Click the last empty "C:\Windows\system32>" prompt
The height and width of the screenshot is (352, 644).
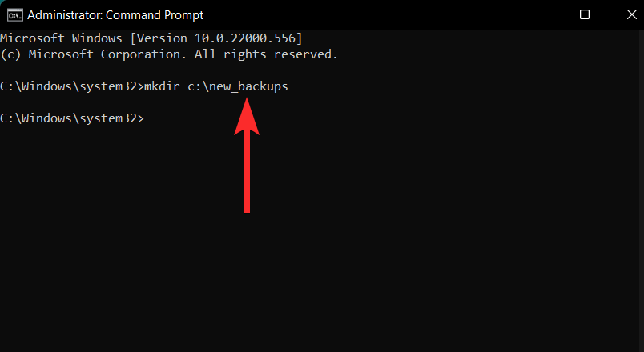pyautogui.click(x=70, y=118)
